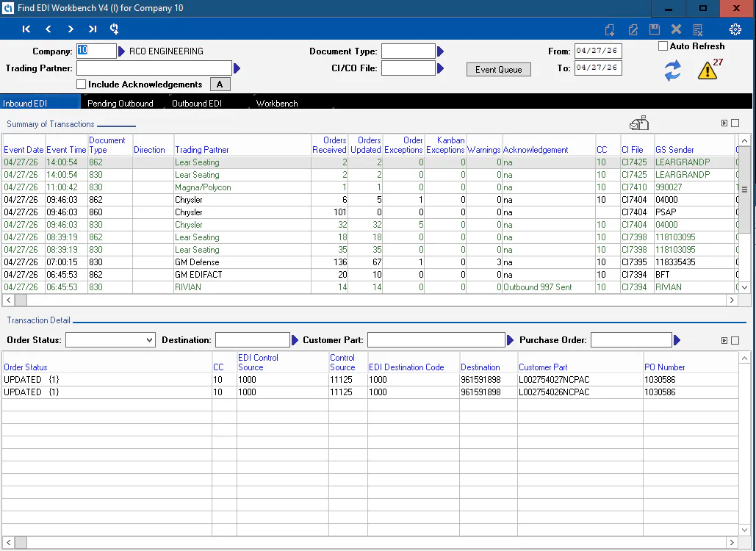Enable the Auto Refresh checkbox
Screen dimensions: 756x551
(x=663, y=46)
